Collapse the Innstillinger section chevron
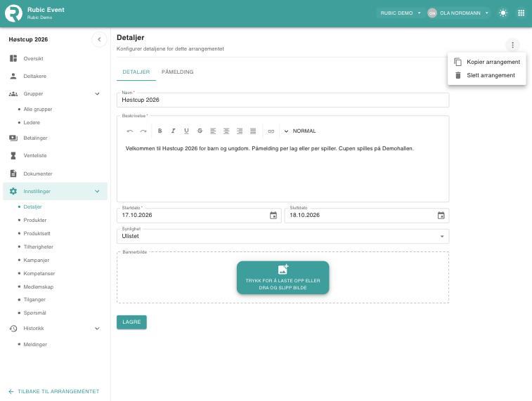This screenshot has width=532, height=401. coord(98,191)
